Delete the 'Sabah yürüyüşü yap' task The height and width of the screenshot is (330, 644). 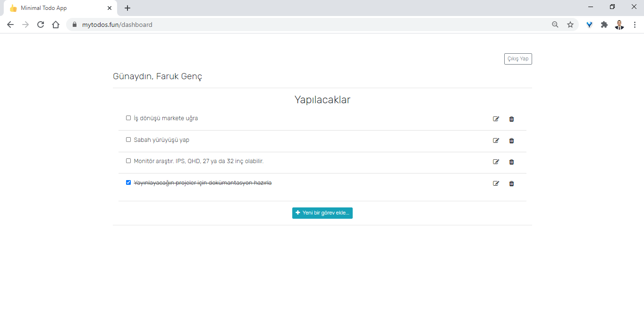(x=511, y=140)
